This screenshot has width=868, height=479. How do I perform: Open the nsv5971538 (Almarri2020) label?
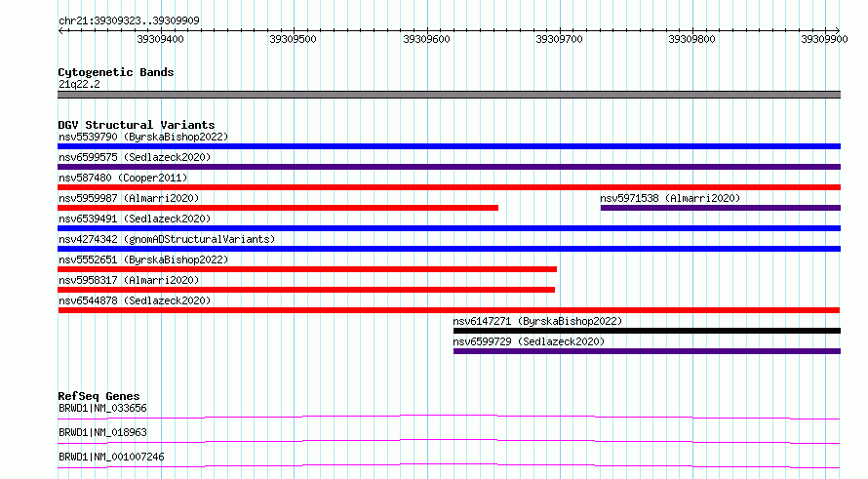click(x=670, y=198)
